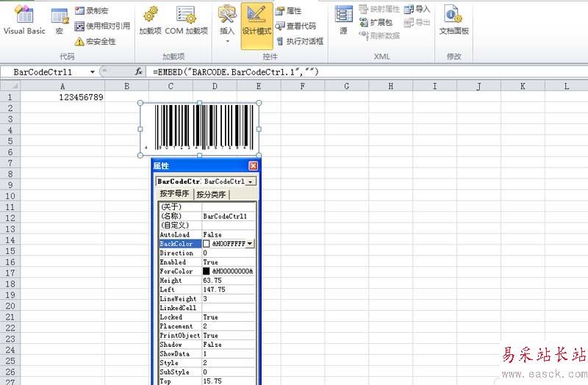This screenshot has height=385, width=588.
Task: Open the Document Panel (文档面板)
Action: (x=453, y=21)
